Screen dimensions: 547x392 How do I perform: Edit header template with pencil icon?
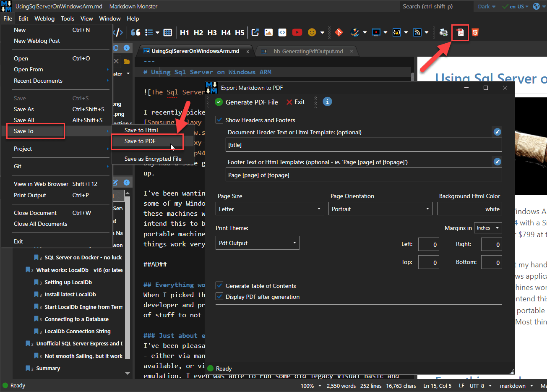click(x=497, y=132)
